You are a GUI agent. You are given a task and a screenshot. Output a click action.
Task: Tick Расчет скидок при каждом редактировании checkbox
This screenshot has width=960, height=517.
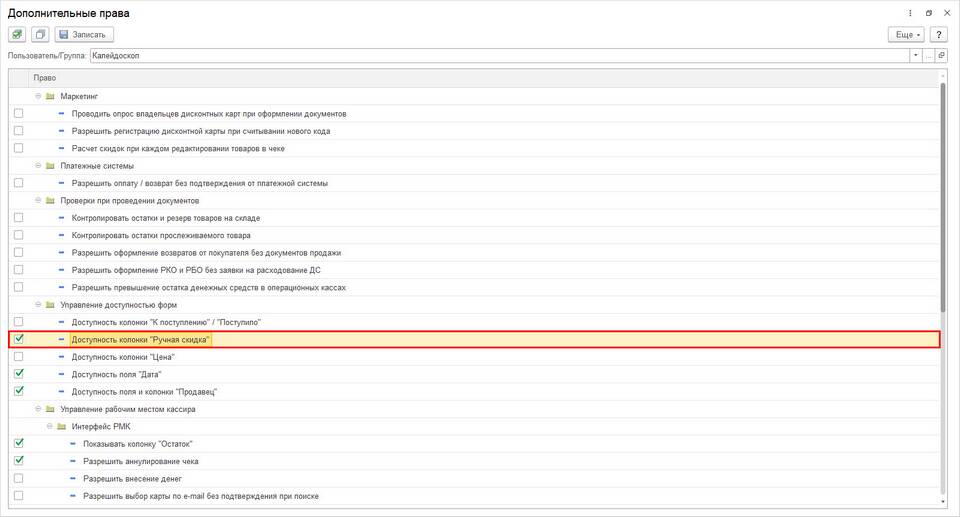point(19,148)
